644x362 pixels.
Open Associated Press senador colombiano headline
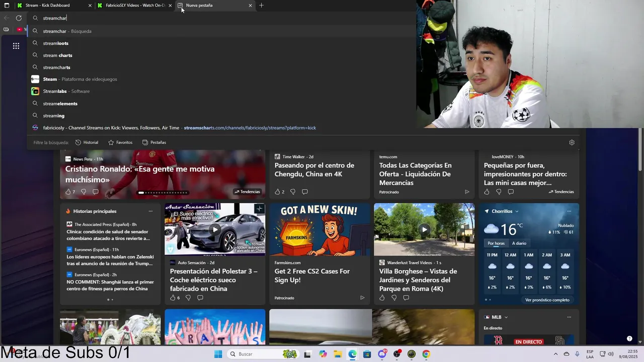(108, 235)
